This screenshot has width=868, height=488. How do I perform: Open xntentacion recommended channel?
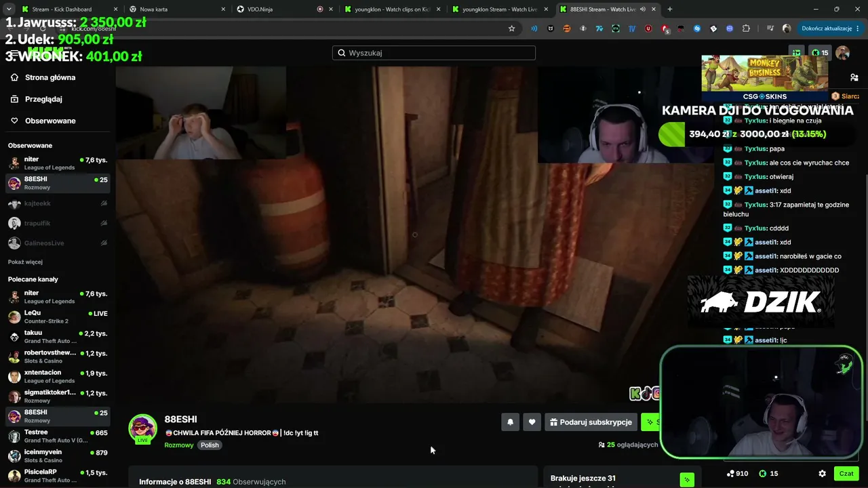58,376
